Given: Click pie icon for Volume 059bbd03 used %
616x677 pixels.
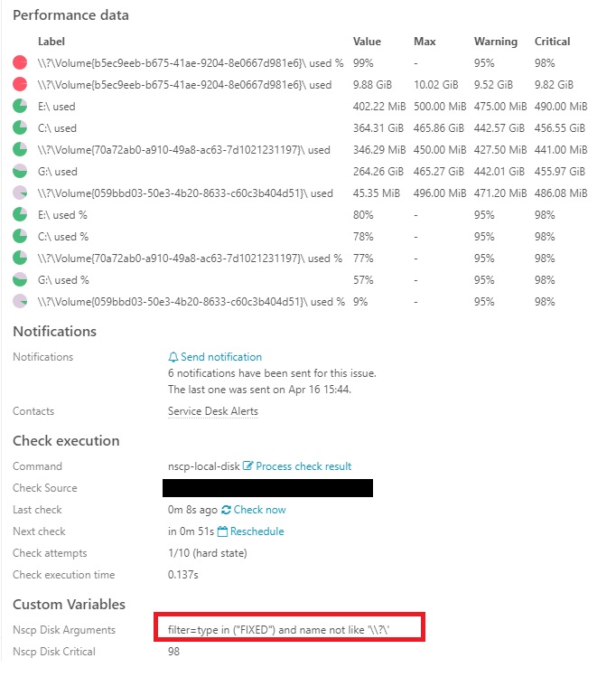Looking at the screenshot, I should (20, 301).
